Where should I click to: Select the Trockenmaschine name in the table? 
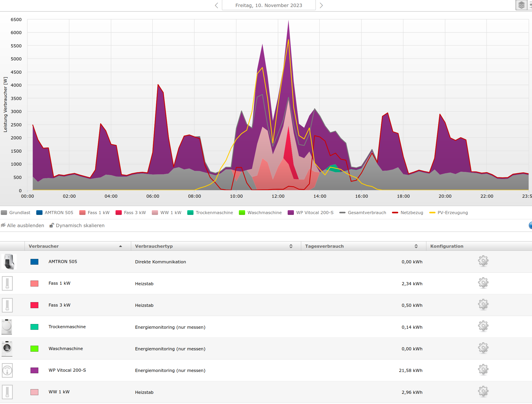tap(67, 327)
